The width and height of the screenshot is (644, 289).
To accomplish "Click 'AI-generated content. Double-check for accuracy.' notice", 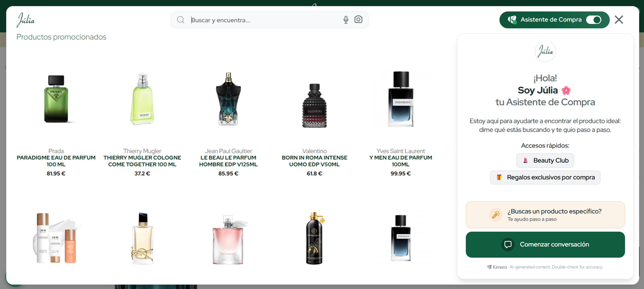I will (556, 267).
